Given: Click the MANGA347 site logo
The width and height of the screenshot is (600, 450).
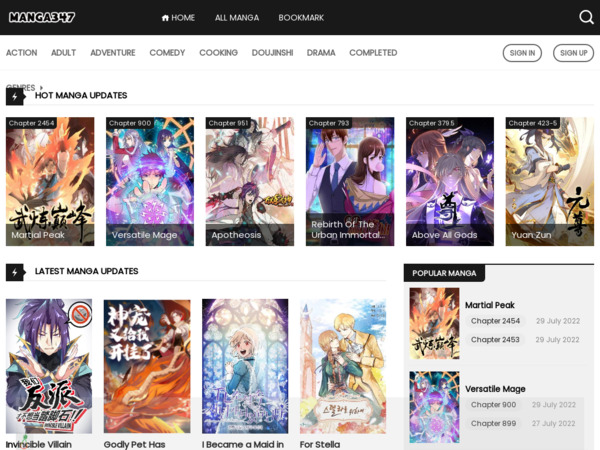Looking at the screenshot, I should click(x=42, y=17).
